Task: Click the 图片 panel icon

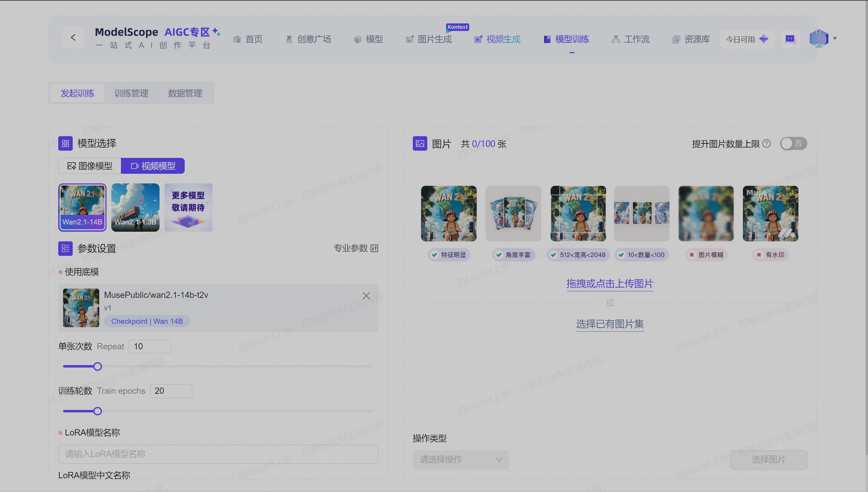Action: click(x=419, y=143)
